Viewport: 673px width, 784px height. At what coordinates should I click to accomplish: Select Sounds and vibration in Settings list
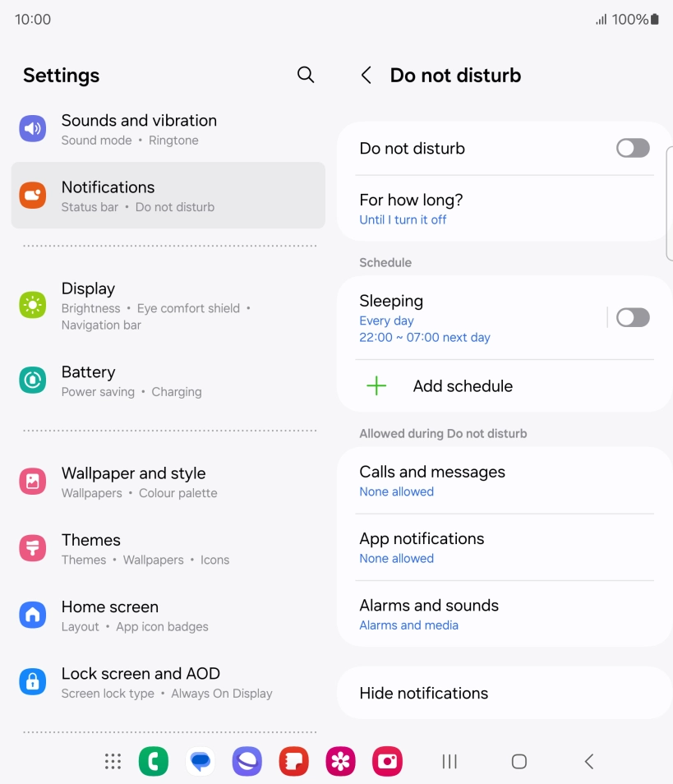(x=168, y=129)
